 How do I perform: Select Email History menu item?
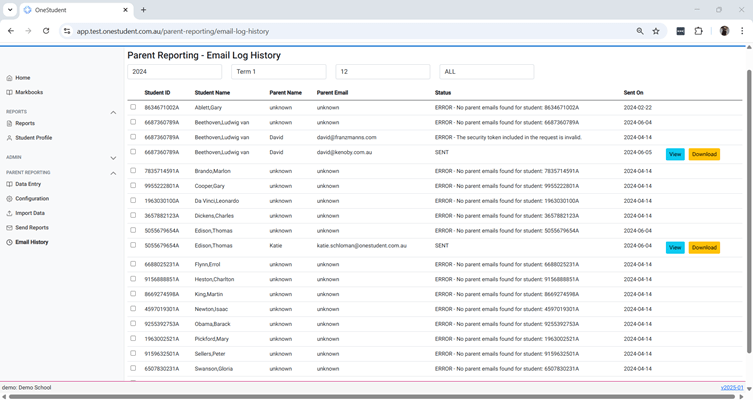point(31,242)
